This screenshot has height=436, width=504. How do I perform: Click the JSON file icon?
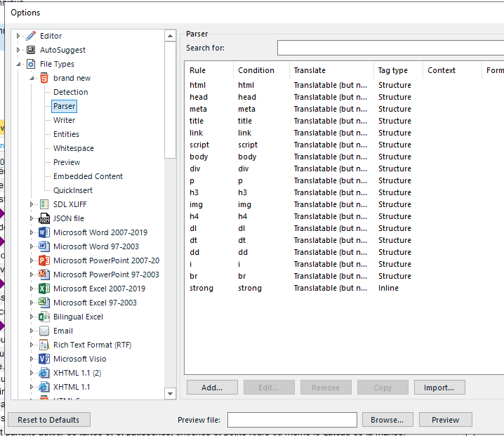pyautogui.click(x=44, y=218)
